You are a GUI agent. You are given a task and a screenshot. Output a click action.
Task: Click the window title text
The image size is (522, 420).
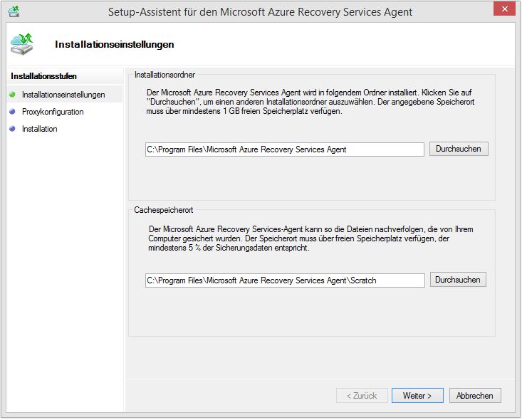point(260,12)
